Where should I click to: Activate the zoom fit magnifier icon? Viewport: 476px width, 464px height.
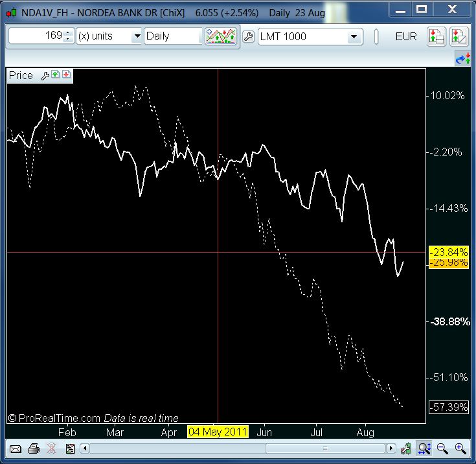(424, 448)
